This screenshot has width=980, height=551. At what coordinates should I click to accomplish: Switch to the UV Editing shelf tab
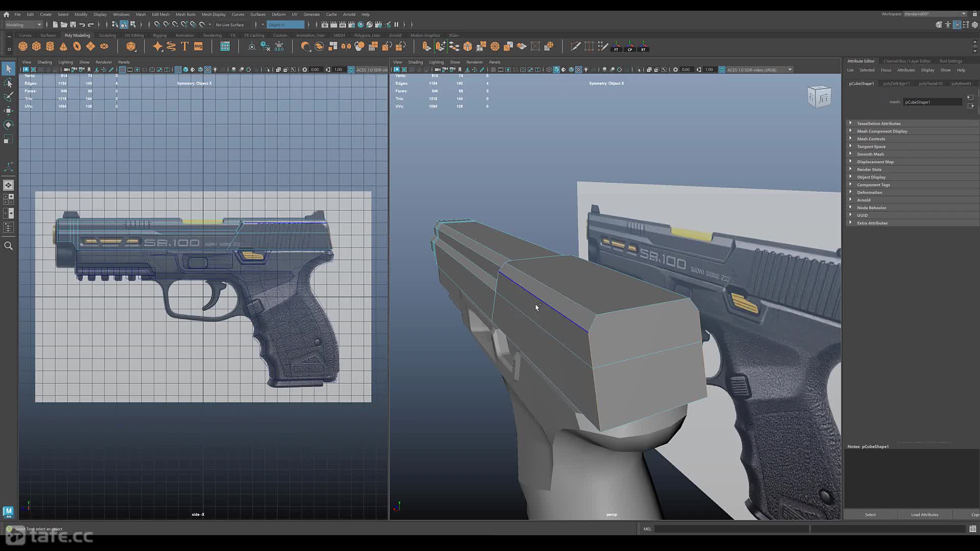click(134, 35)
